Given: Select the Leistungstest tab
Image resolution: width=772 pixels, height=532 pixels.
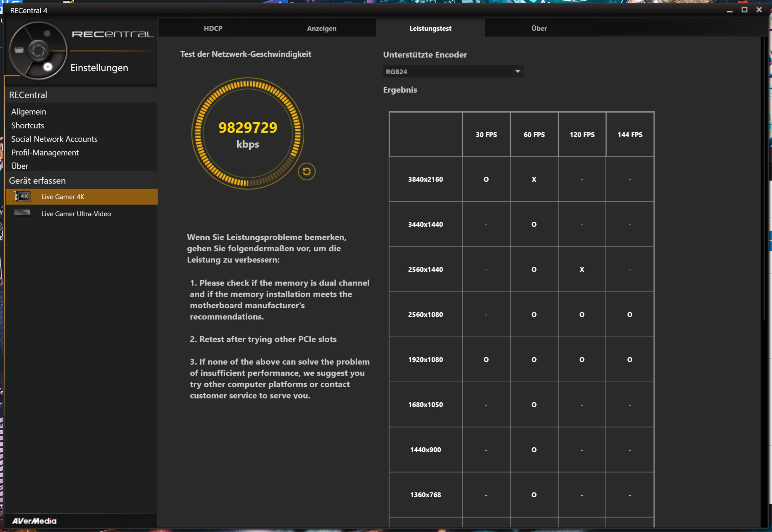Looking at the screenshot, I should (430, 28).
